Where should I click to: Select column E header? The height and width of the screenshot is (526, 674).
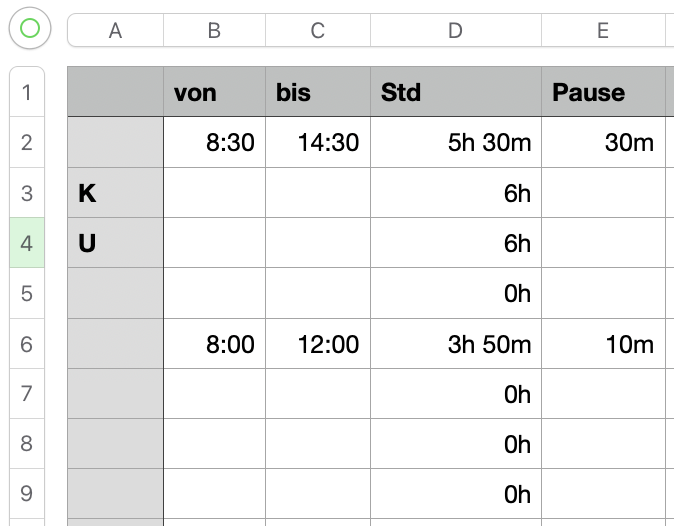click(603, 31)
